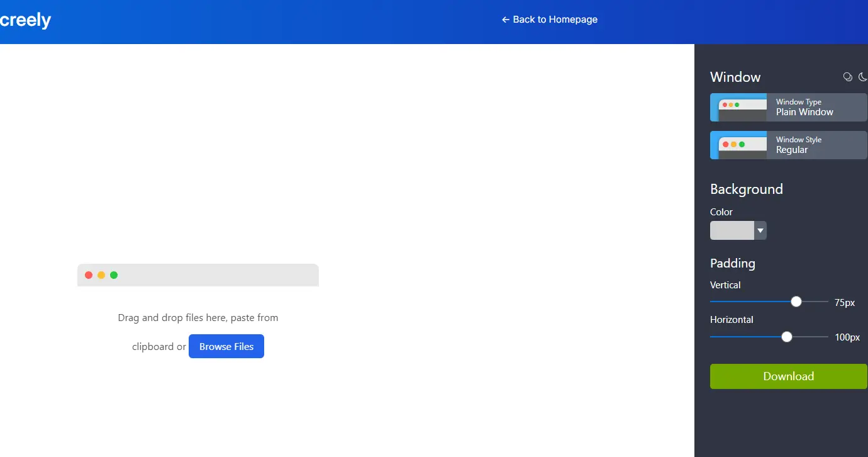Click the Background section heading
The height and width of the screenshot is (457, 868).
pos(747,189)
